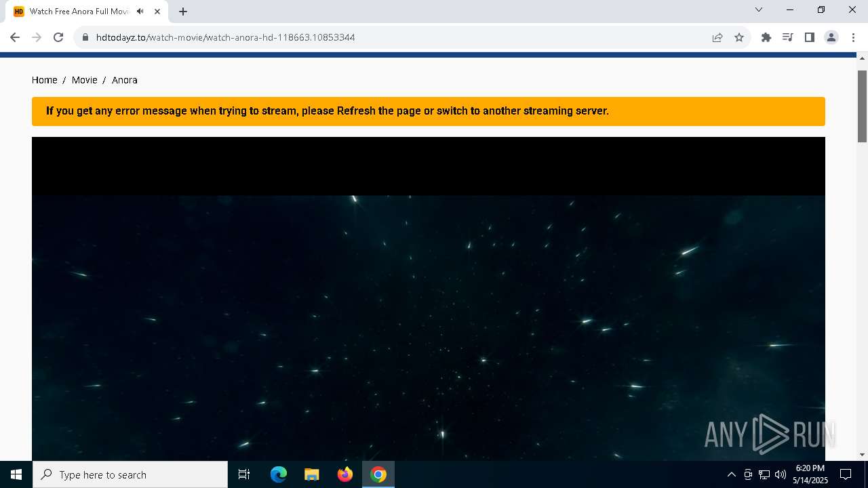Open Task View from the taskbar
Viewport: 868px width, 488px height.
tap(244, 474)
